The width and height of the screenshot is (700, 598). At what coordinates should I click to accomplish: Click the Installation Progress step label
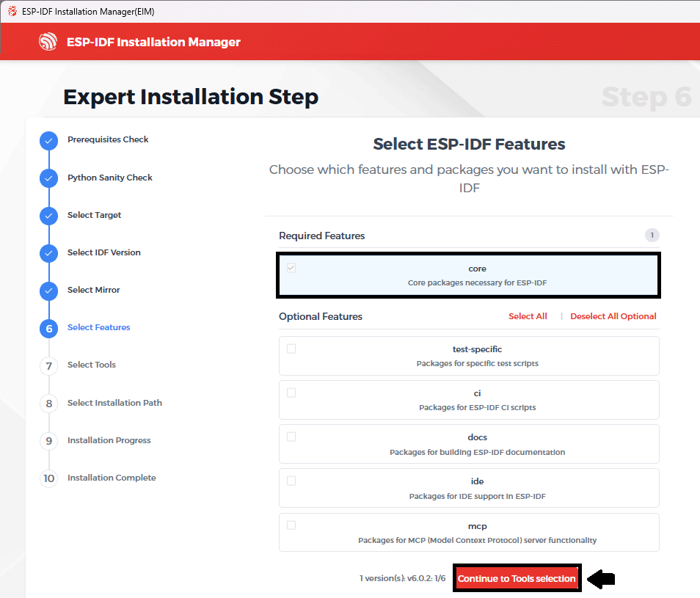pos(109,440)
